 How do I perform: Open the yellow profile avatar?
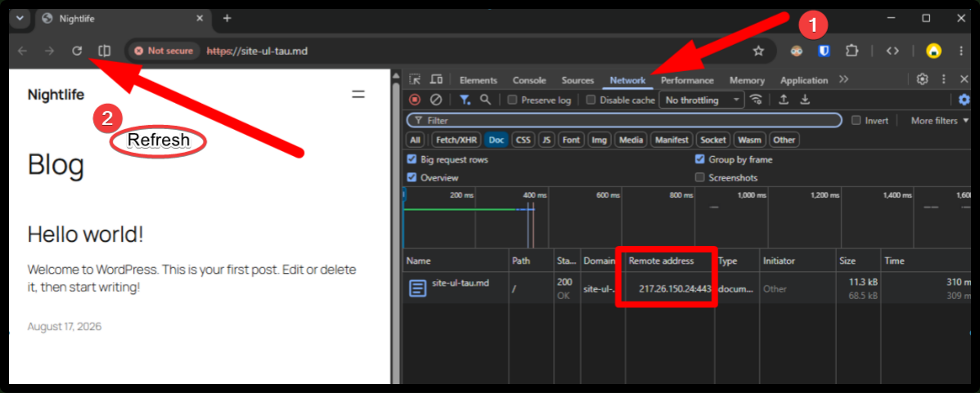[933, 51]
